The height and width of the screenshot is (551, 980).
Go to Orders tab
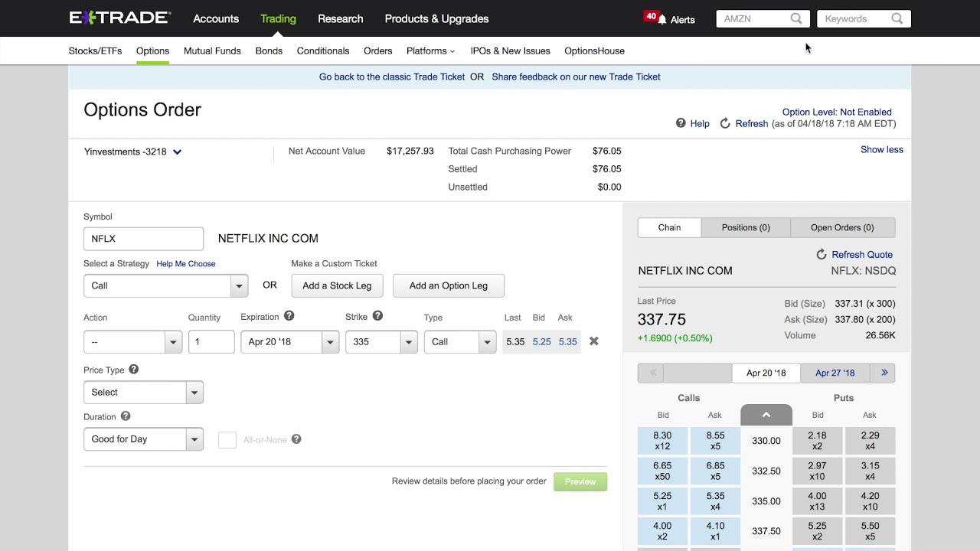[377, 51]
